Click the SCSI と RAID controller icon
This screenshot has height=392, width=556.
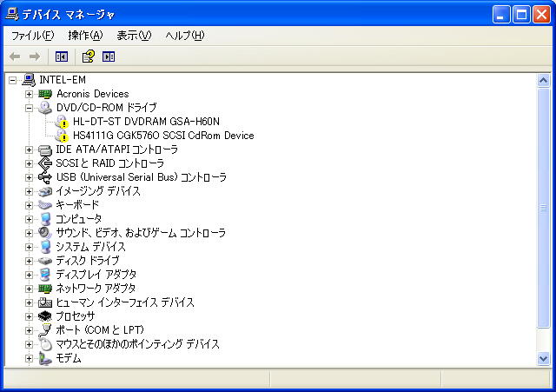pos(45,163)
